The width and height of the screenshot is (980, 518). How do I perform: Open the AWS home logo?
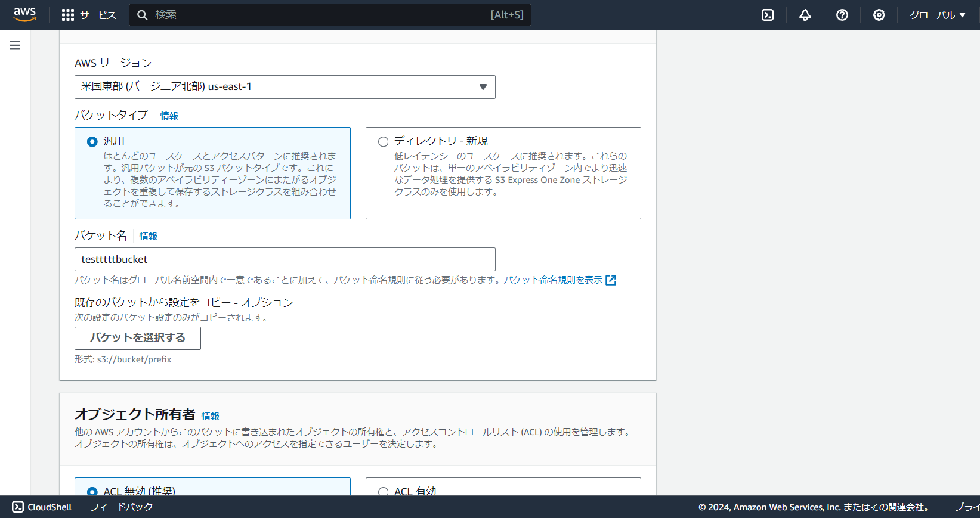coord(25,14)
